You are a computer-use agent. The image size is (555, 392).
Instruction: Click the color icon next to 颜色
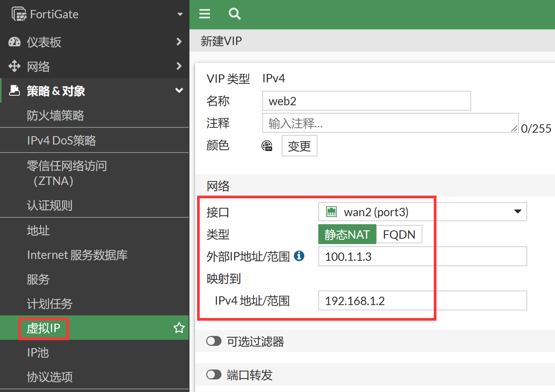267,146
